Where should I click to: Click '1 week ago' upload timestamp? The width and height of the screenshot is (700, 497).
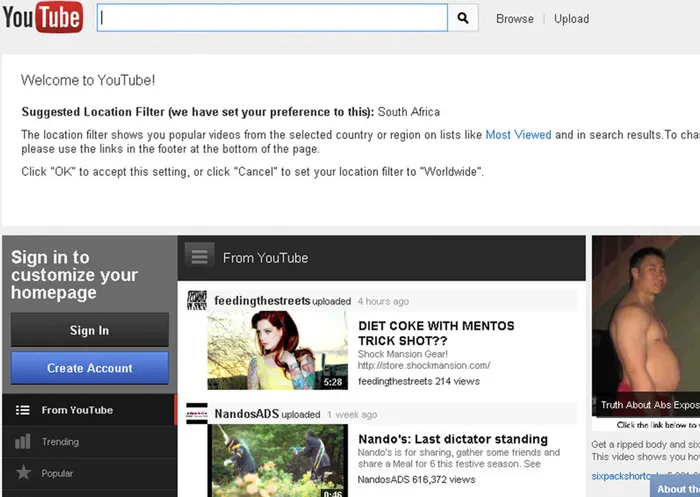352,415
